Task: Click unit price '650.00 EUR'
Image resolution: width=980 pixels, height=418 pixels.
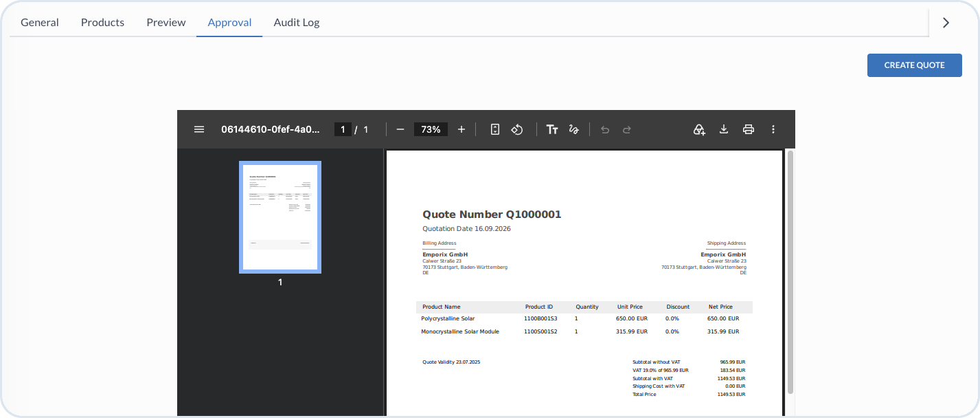Action: click(x=632, y=318)
